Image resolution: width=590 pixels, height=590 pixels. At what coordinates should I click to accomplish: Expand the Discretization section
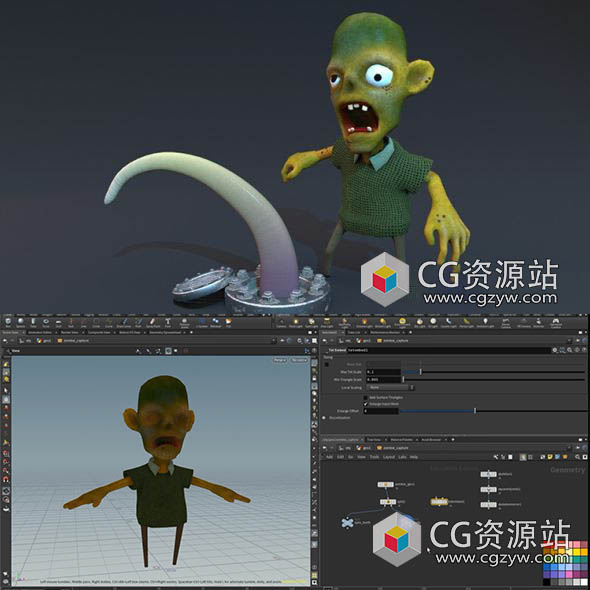(324, 418)
